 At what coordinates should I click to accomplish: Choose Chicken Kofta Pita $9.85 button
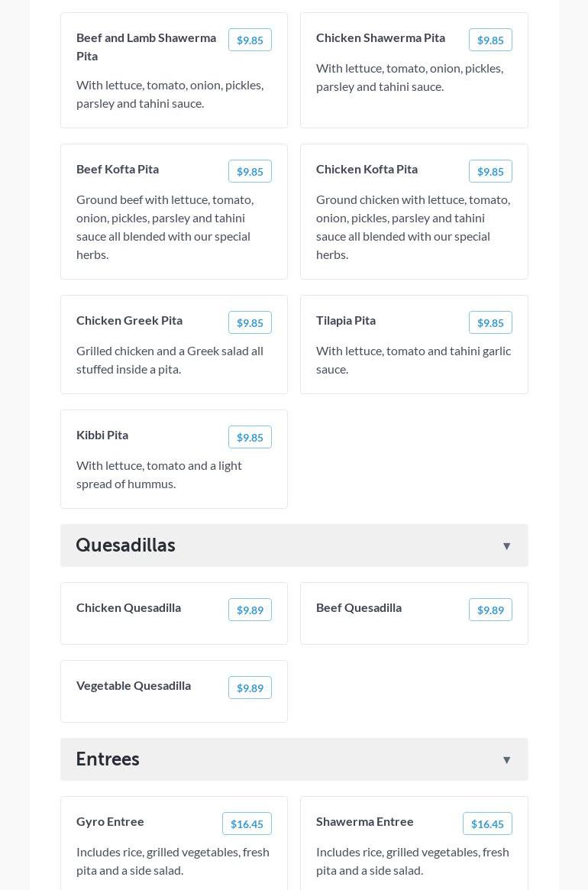tap(490, 171)
